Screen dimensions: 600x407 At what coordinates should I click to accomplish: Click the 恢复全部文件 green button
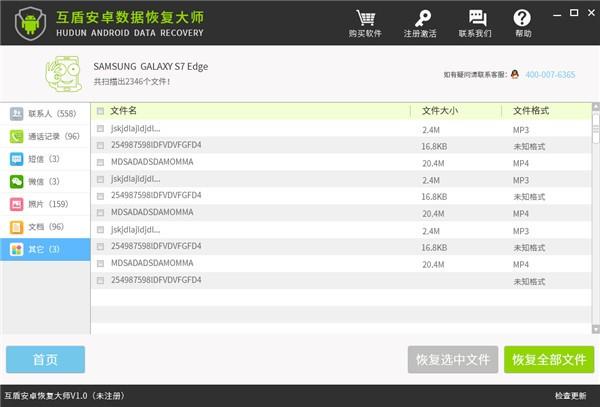(x=549, y=359)
